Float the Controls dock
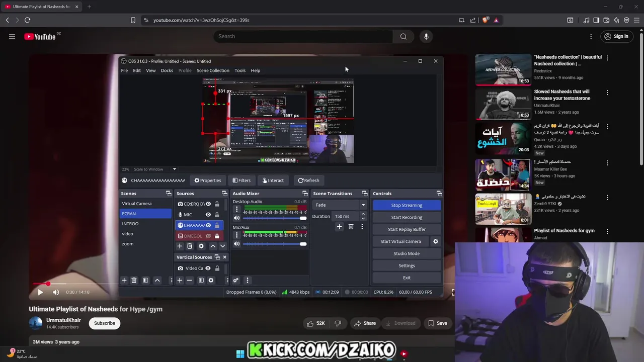 pyautogui.click(x=439, y=194)
